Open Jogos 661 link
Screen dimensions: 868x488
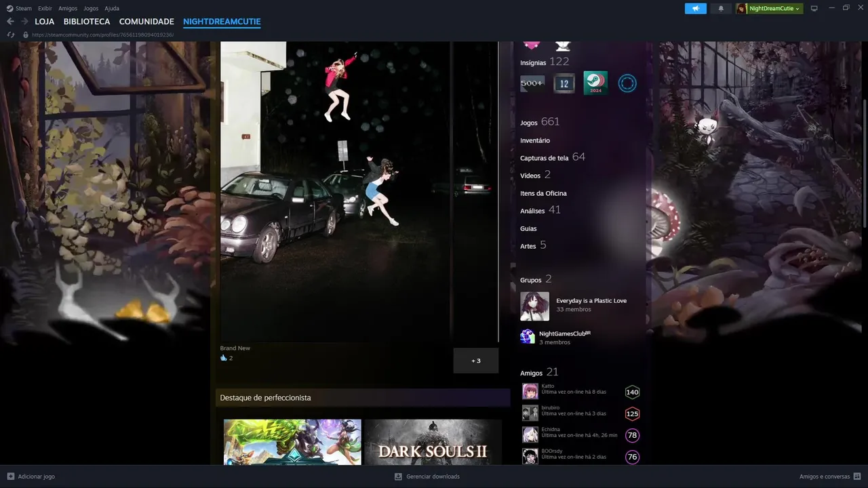pyautogui.click(x=540, y=122)
